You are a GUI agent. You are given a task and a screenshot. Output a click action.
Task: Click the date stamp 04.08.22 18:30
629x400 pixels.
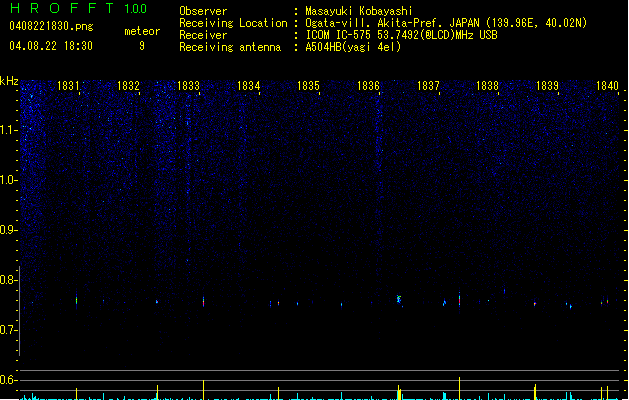[51, 46]
